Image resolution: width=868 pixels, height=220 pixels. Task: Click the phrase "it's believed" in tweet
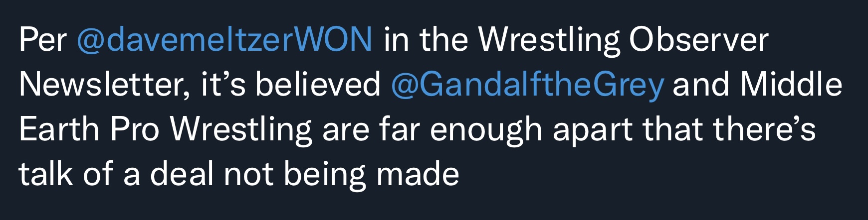tap(291, 84)
